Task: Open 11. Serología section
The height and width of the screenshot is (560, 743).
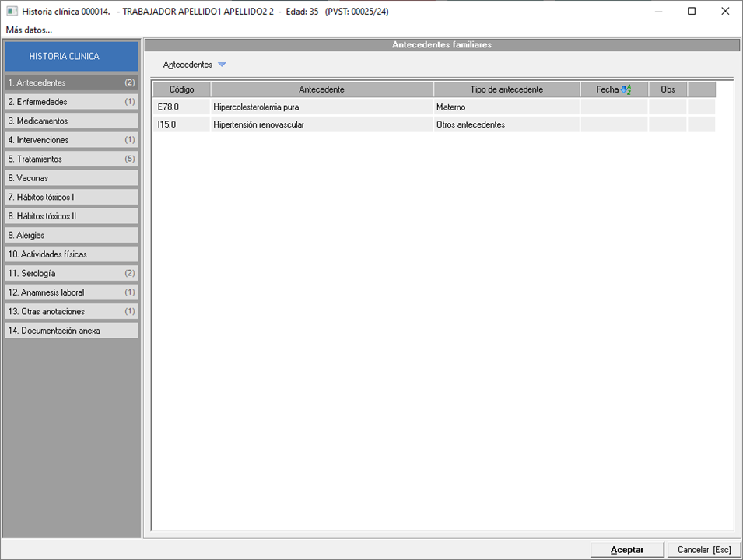Action: pos(71,273)
